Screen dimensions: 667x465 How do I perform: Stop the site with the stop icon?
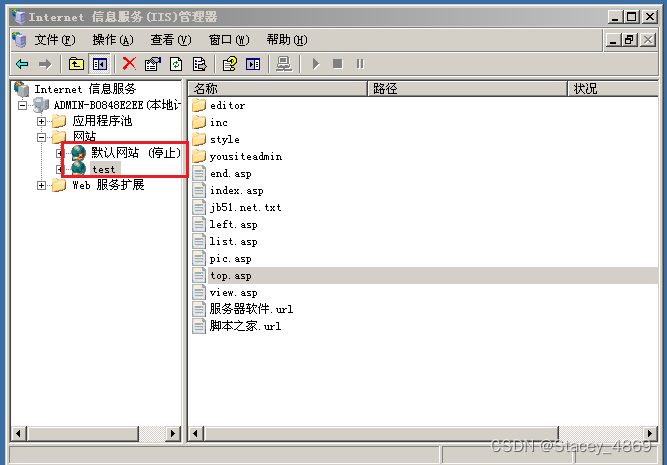(338, 64)
